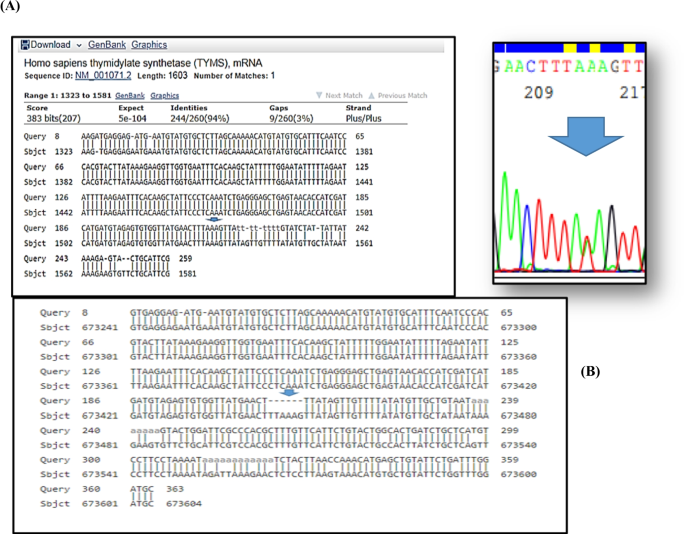
Task: Select the title Homo sapiens thymidylate synthetase (TYMS), mRNA
Action: (143, 63)
